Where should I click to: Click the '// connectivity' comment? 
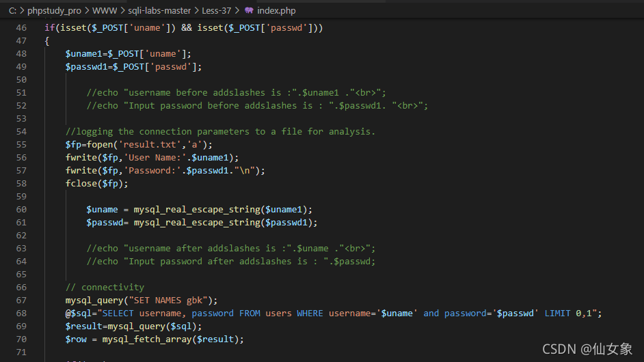(105, 288)
